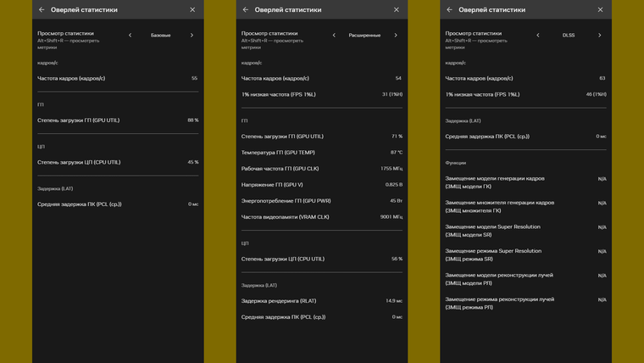This screenshot has width=644, height=363.
Task: Click the 0.825 В GPU voltage value
Action: [x=394, y=185]
